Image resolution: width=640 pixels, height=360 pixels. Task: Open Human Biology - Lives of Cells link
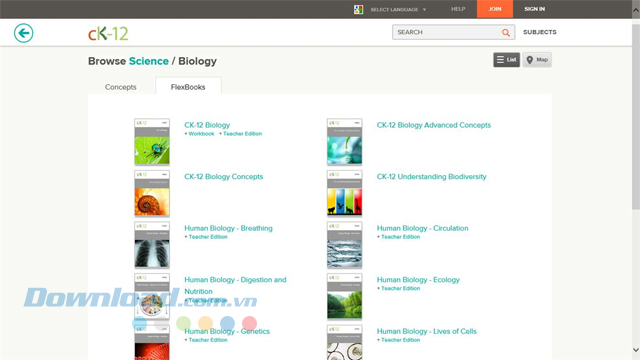(x=427, y=331)
